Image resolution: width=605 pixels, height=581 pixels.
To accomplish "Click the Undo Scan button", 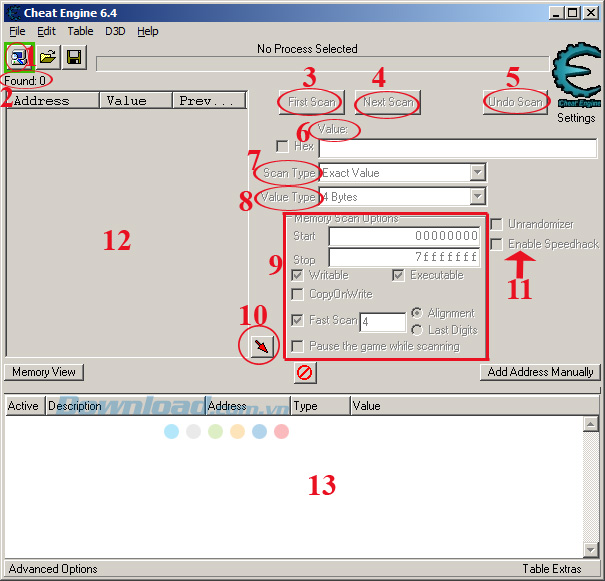I will (x=515, y=102).
